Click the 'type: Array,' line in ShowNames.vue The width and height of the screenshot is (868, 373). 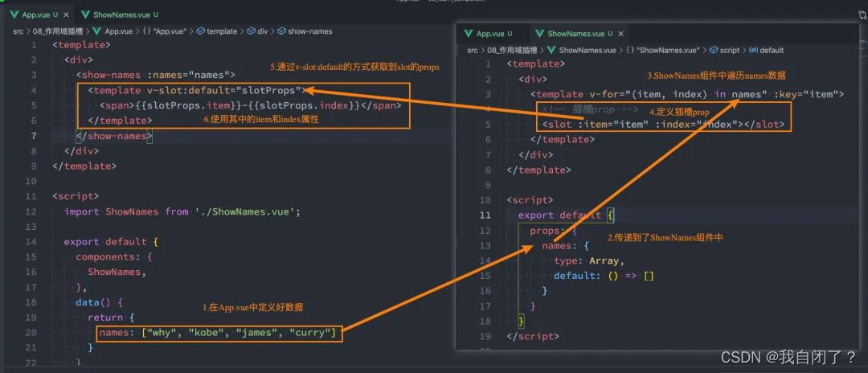click(x=589, y=260)
